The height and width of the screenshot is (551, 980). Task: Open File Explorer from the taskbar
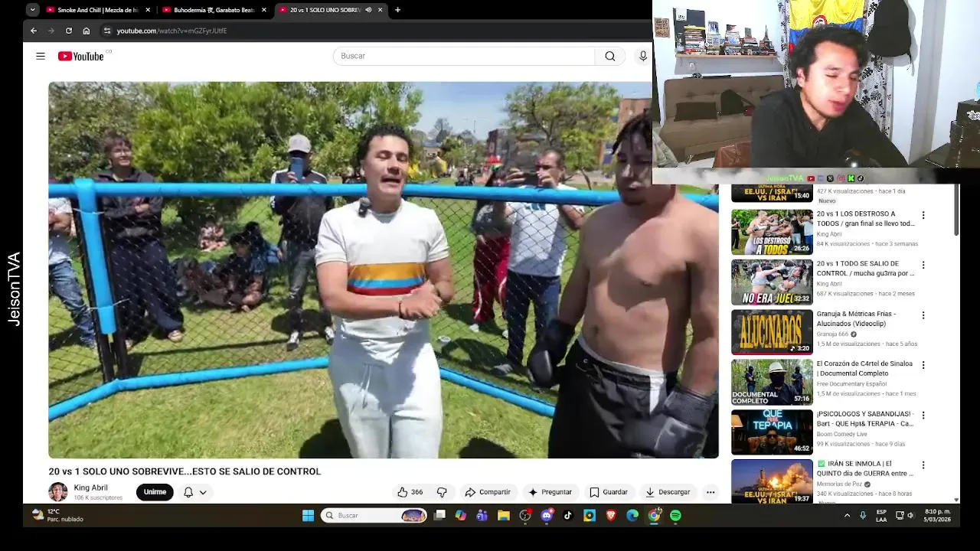[504, 516]
